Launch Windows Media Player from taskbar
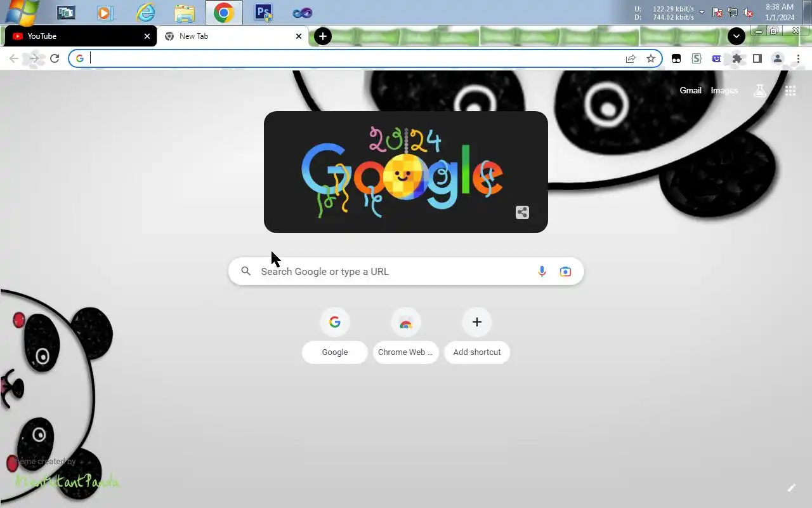The image size is (812, 508). (x=105, y=12)
